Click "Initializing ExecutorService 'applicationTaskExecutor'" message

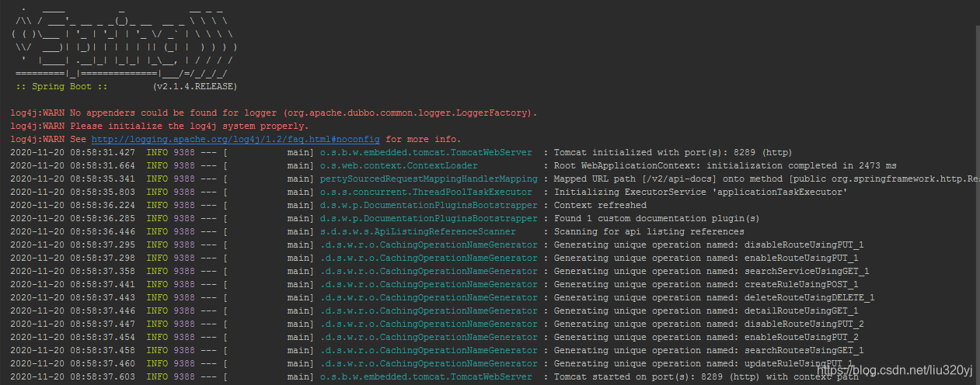700,192
